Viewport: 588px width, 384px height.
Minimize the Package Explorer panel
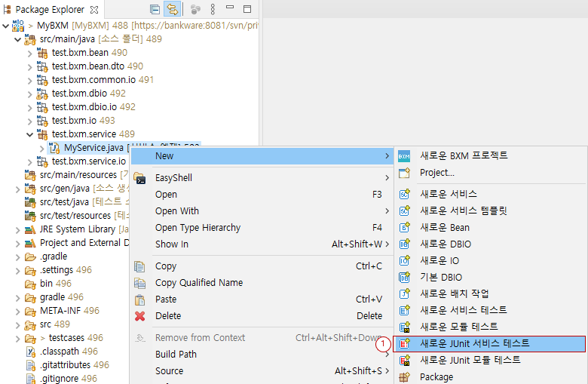click(230, 8)
